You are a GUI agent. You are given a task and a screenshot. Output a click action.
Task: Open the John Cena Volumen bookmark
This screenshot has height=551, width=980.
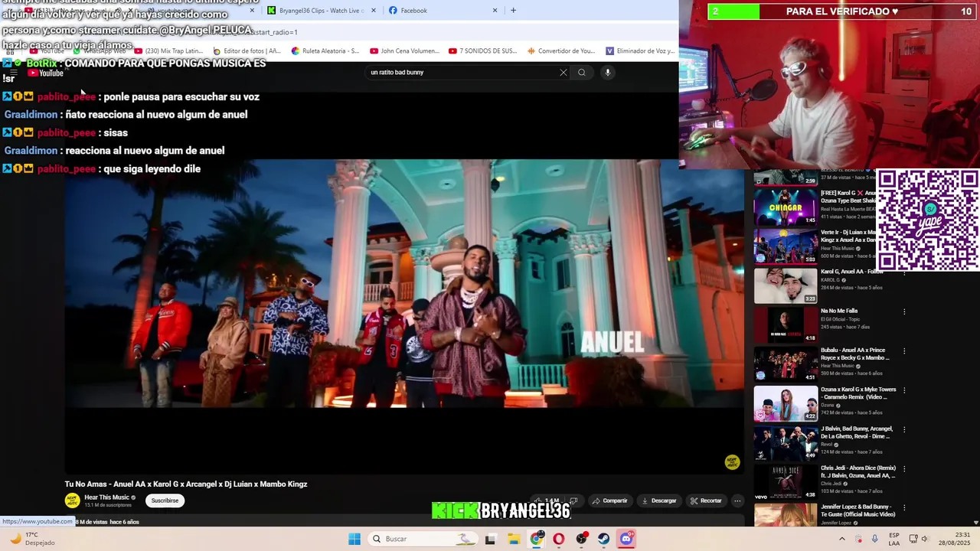coord(405,51)
